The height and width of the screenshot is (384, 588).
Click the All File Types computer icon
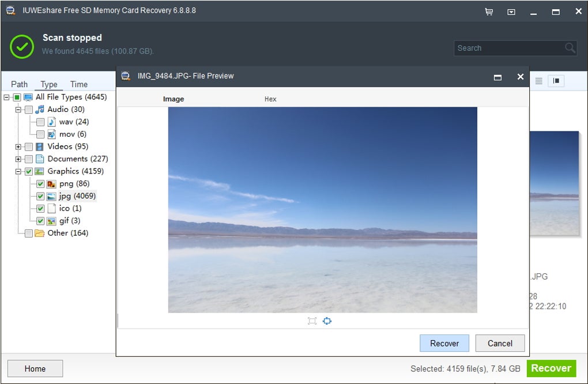pos(28,97)
